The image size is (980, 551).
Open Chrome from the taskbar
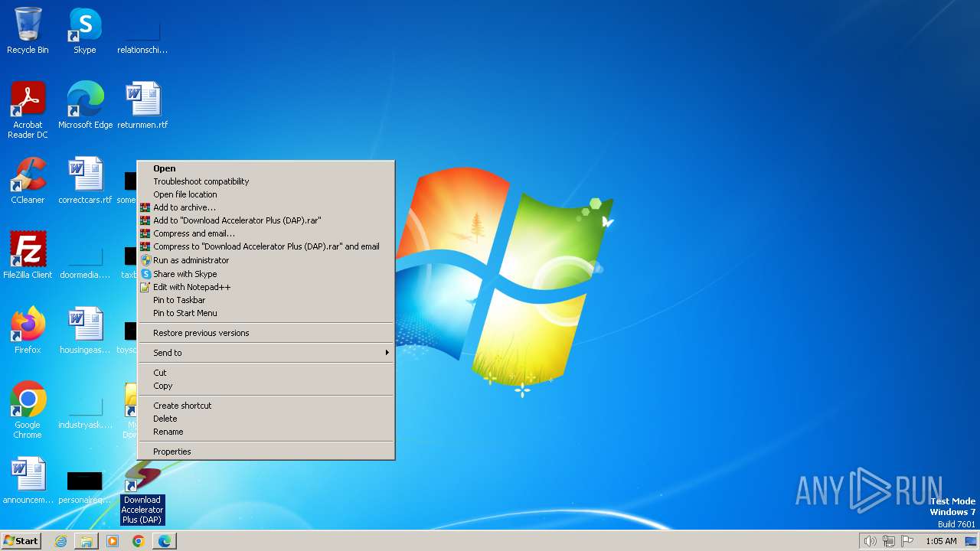[139, 541]
